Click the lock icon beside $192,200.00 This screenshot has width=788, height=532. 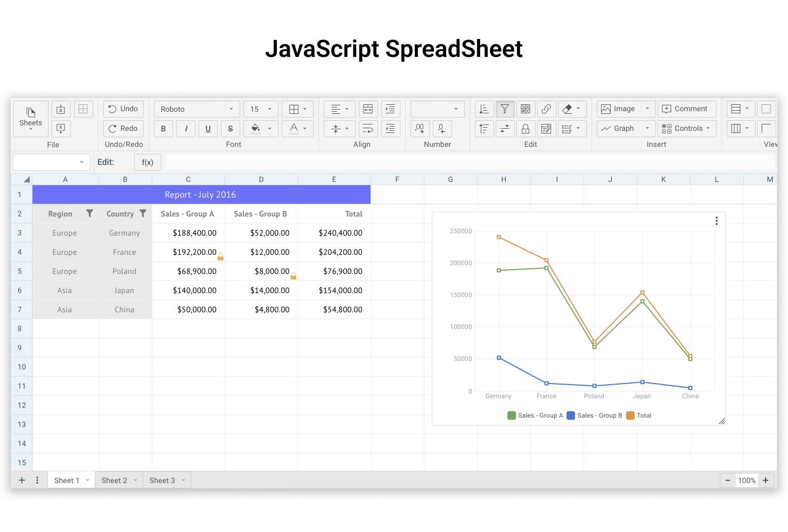pyautogui.click(x=220, y=256)
